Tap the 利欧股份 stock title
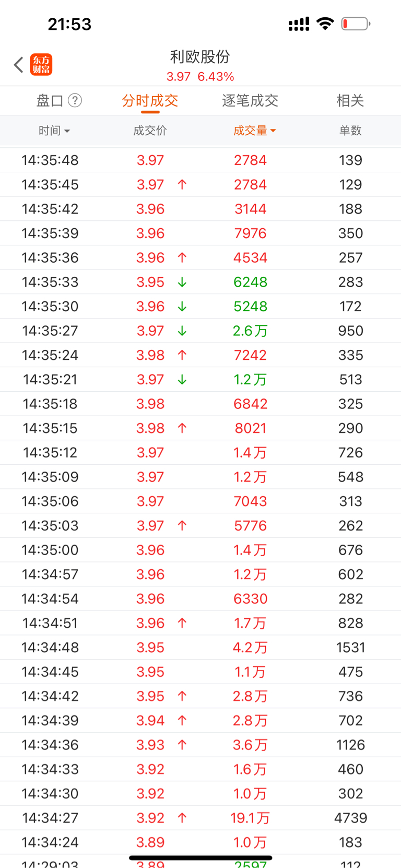Image resolution: width=401 pixels, height=868 pixels. click(200, 56)
